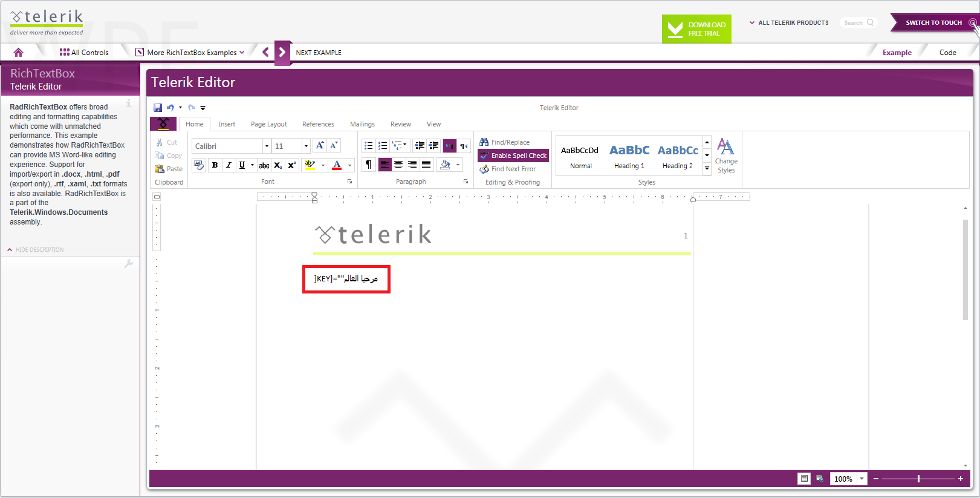980x498 pixels.
Task: Select the Review ribbon tab
Action: point(401,124)
